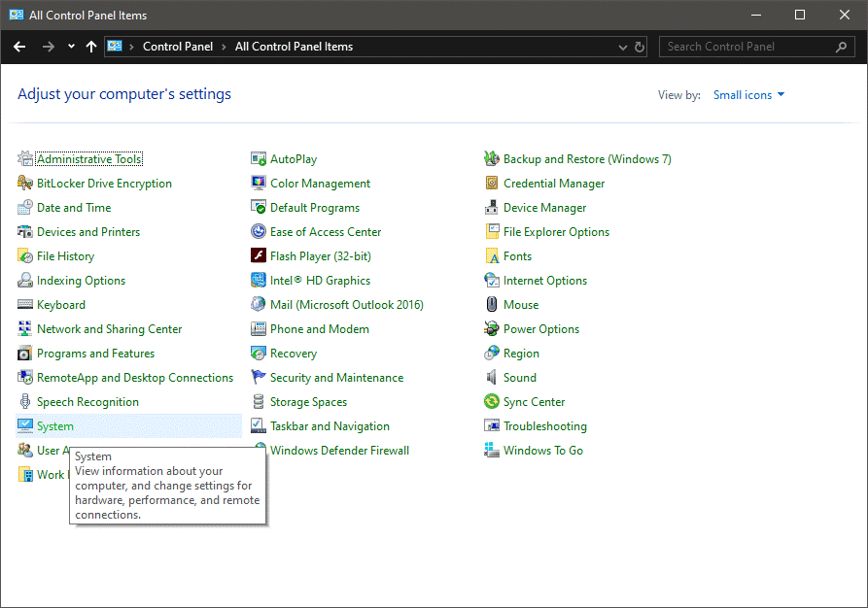Open the System settings link
Screen dimensions: 868x608
[x=56, y=425]
